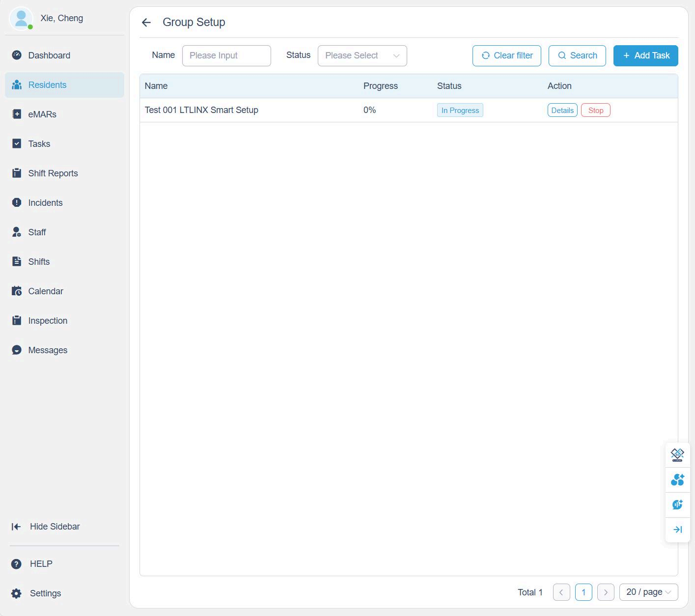This screenshot has width=695, height=616.
Task: Hide the sidebar
Action: pos(46,527)
